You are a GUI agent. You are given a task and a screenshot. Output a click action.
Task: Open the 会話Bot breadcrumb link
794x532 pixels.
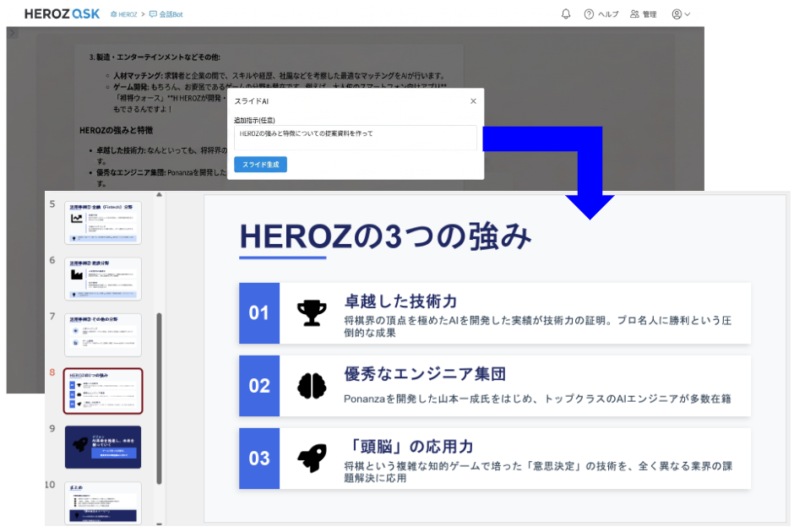166,14
